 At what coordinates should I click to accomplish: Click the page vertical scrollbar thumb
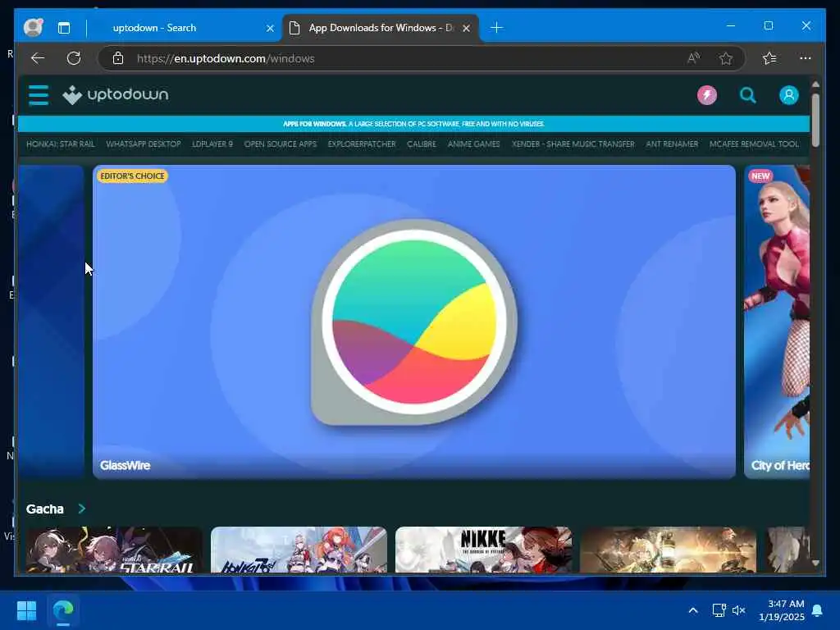[x=815, y=120]
